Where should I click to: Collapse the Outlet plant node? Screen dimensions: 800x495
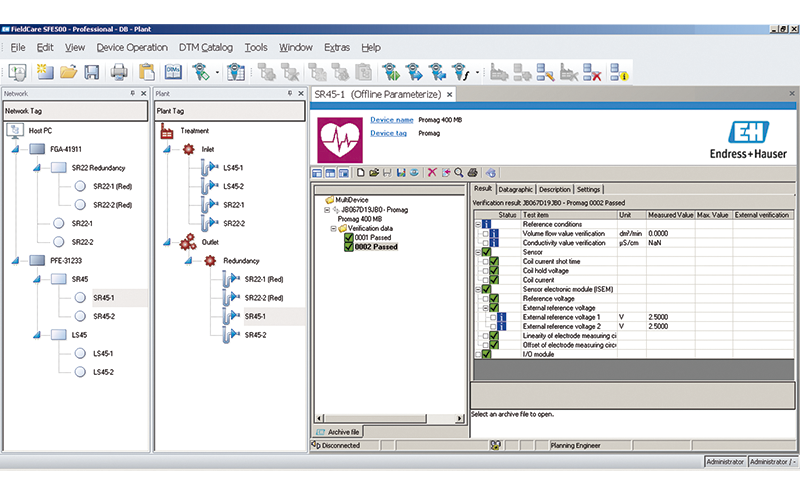pos(167,242)
